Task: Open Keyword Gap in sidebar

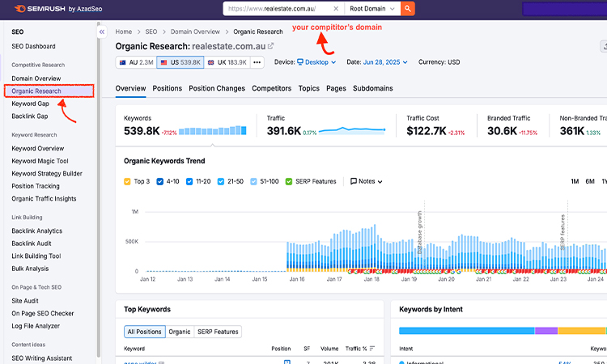Action: (x=30, y=104)
